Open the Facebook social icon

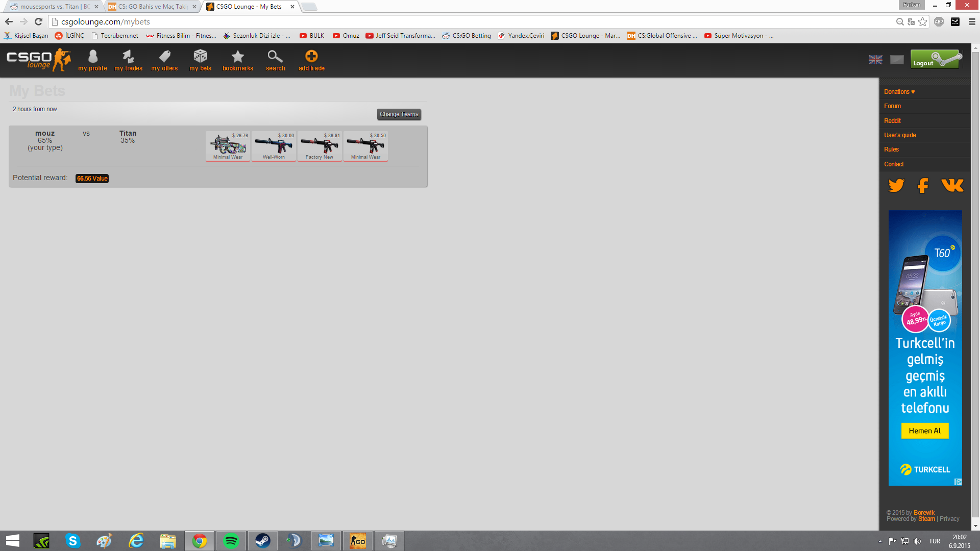click(923, 185)
